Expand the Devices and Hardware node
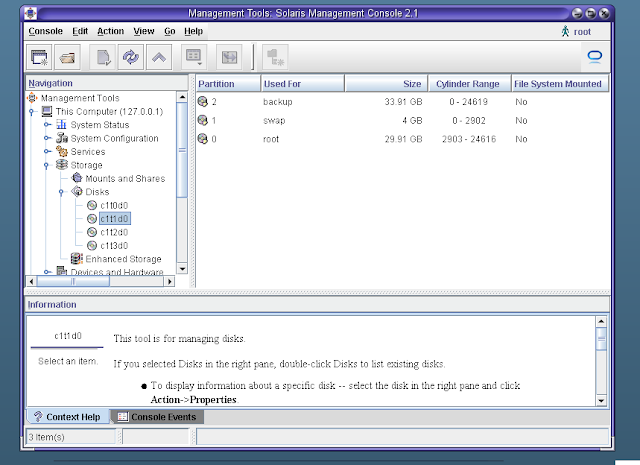This screenshot has width=640, height=465. pyautogui.click(x=47, y=271)
